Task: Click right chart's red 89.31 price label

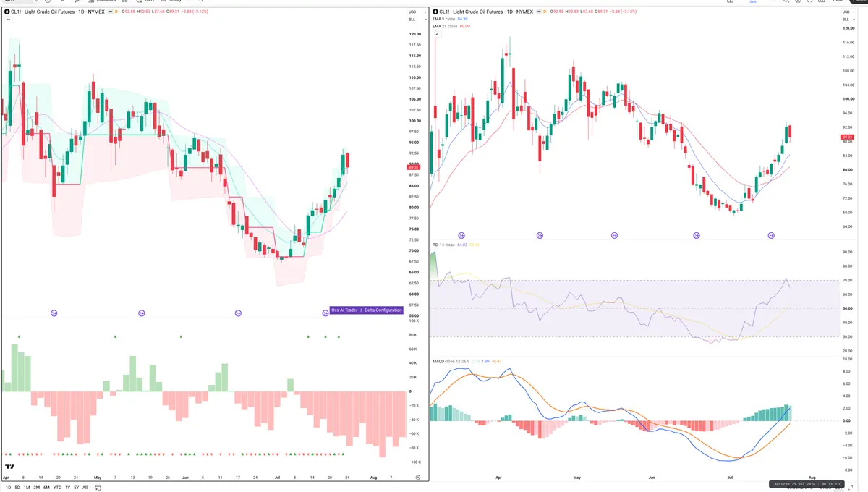Action: coord(847,137)
